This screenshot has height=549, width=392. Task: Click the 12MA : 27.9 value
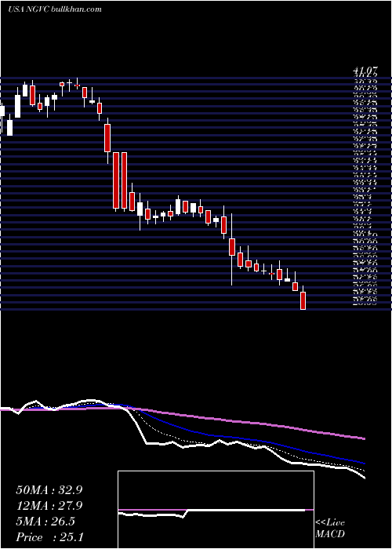click(49, 506)
